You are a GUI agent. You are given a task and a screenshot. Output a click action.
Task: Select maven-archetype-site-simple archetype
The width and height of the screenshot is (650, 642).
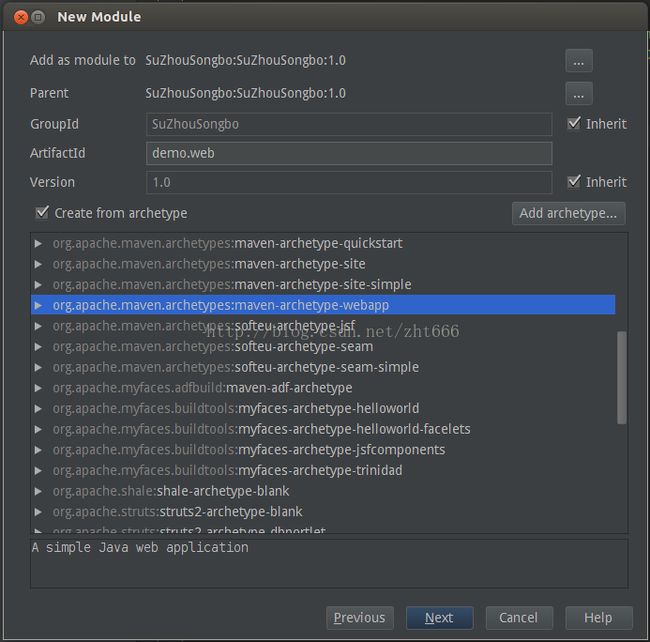point(232,285)
